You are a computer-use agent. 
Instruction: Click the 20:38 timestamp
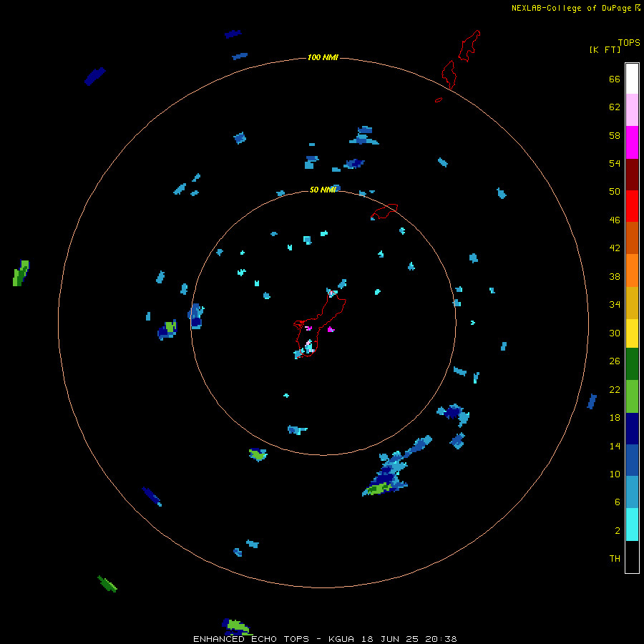tap(442, 639)
